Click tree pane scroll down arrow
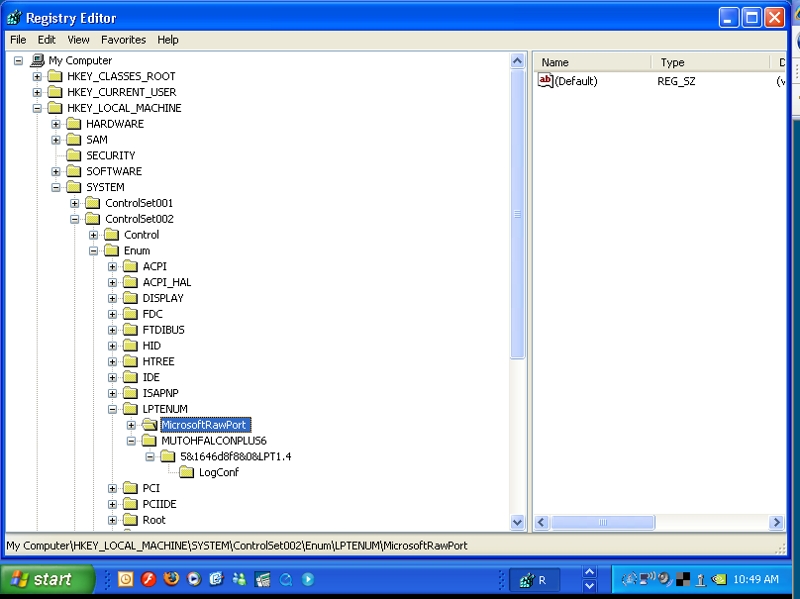Screen dimensions: 800x599 click(x=517, y=522)
